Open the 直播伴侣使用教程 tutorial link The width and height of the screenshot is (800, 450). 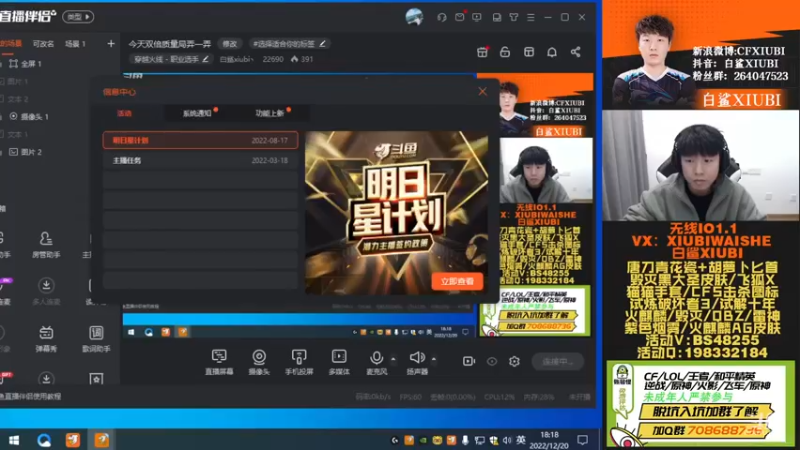[x=31, y=396]
